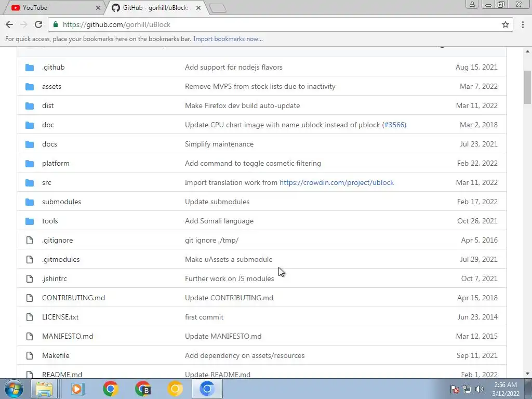Open the Makefile file link

pyautogui.click(x=56, y=355)
